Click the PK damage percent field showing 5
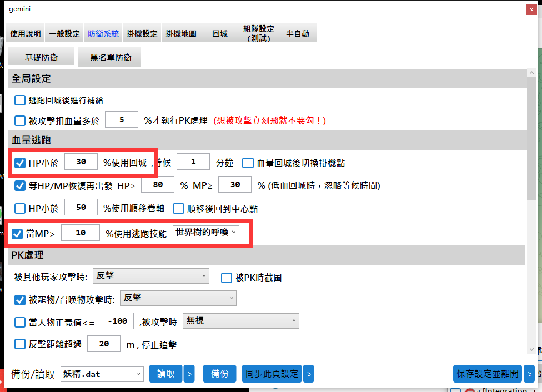This screenshot has height=392, width=542. [x=122, y=119]
